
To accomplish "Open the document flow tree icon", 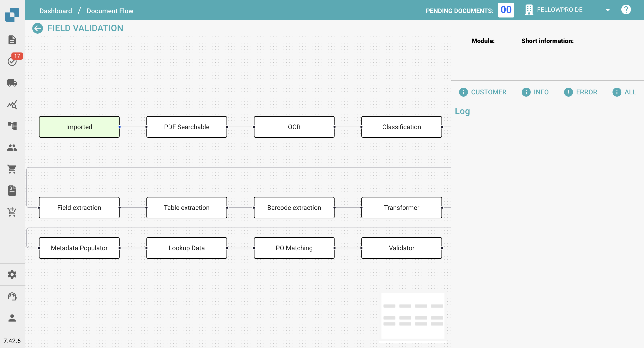I will coord(12,126).
